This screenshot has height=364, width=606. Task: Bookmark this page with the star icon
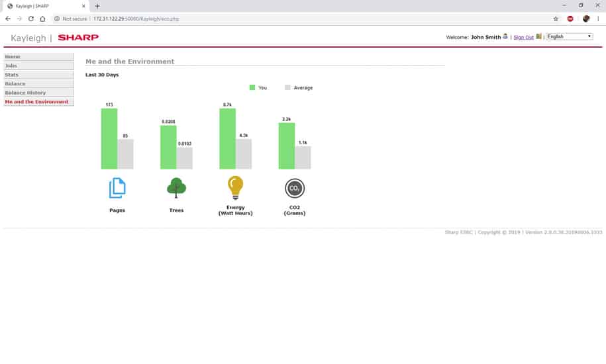pyautogui.click(x=556, y=19)
